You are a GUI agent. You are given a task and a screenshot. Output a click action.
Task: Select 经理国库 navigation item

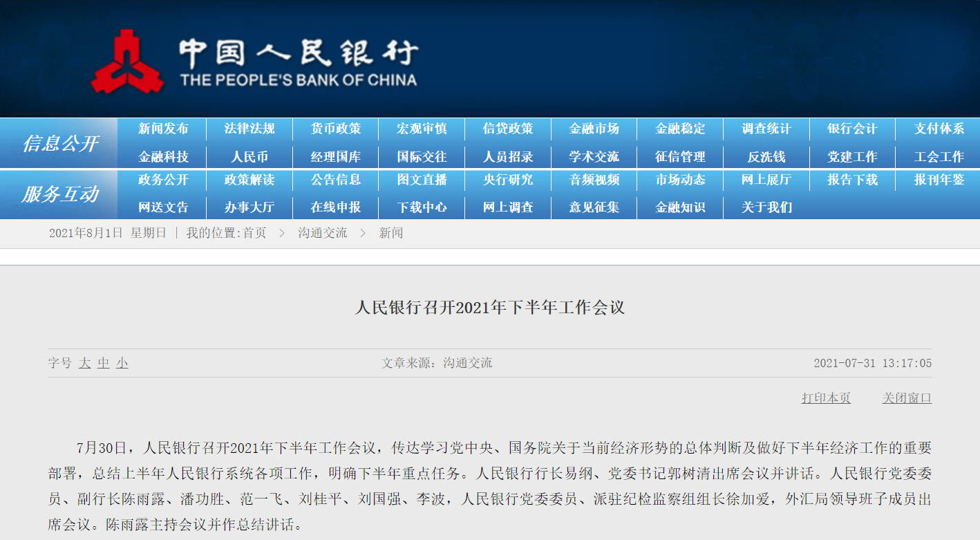336,157
